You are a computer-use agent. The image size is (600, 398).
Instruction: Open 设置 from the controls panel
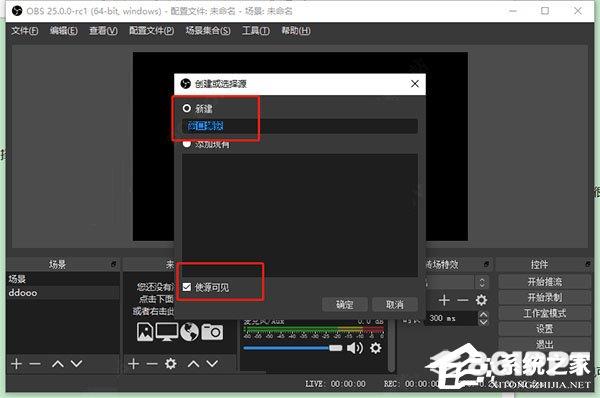(545, 329)
